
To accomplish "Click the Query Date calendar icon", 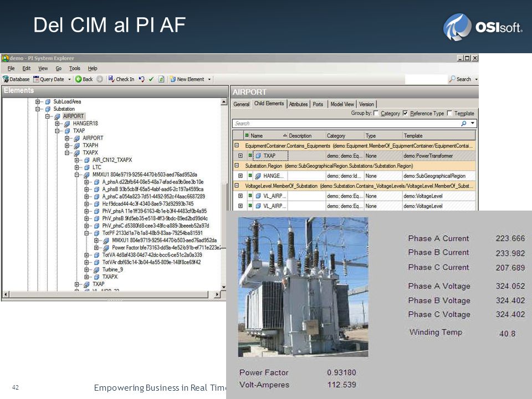I will click(x=36, y=79).
